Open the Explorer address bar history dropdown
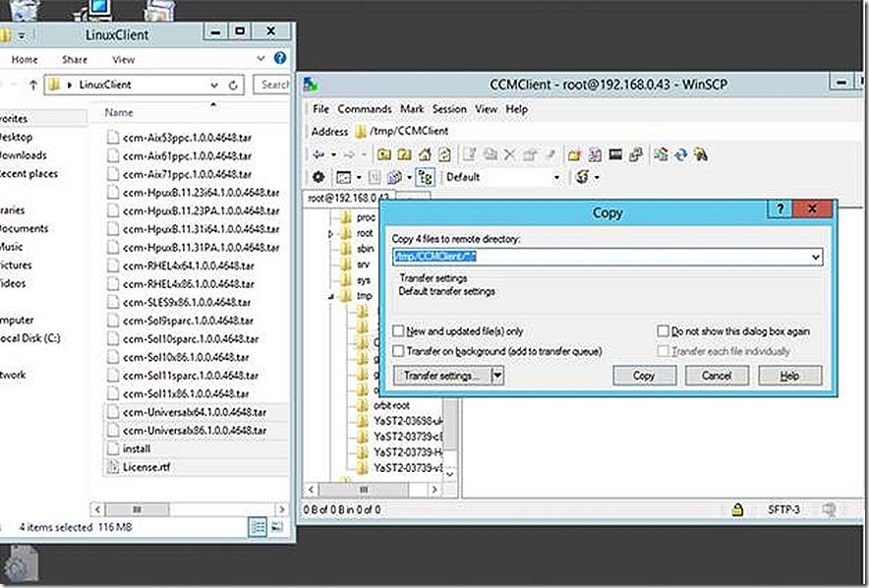 (x=214, y=85)
